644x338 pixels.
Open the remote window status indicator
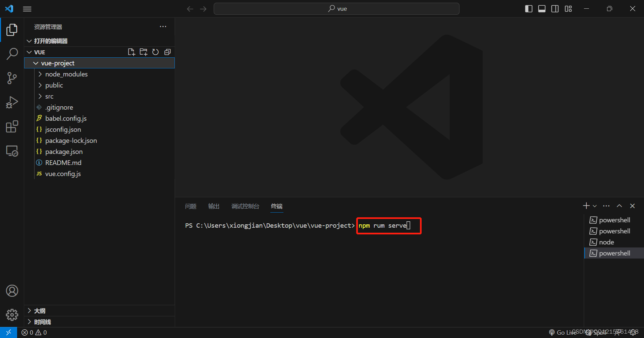point(9,333)
